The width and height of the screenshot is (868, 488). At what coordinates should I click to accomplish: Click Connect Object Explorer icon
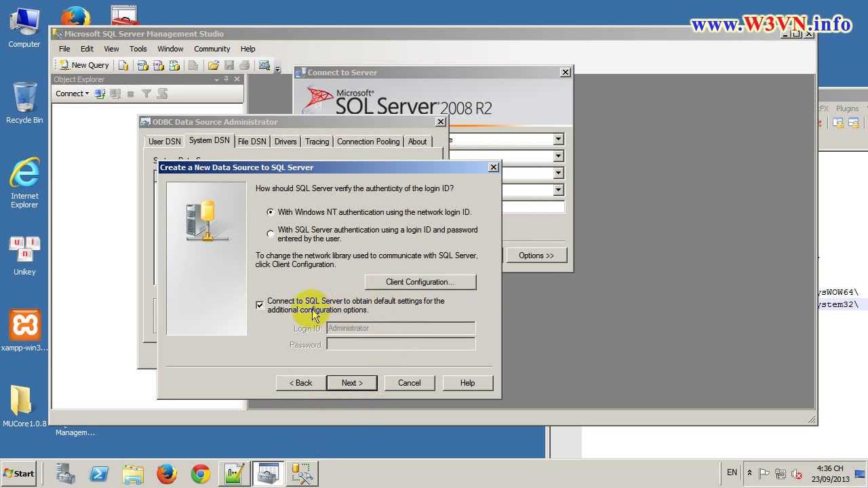click(x=100, y=94)
